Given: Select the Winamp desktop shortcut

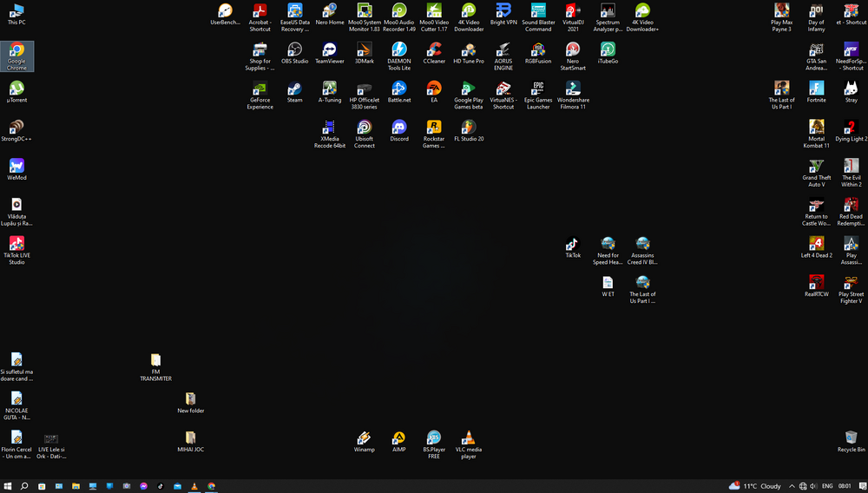Looking at the screenshot, I should (x=365, y=442).
